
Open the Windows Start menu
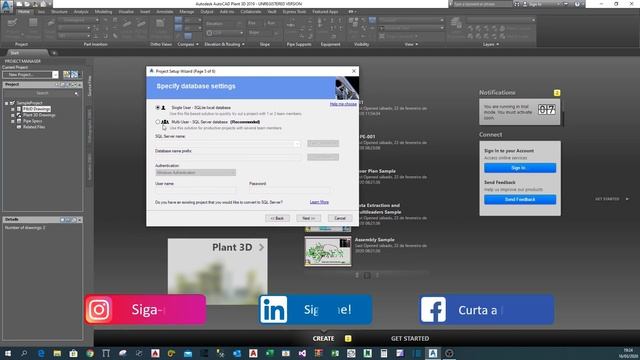point(8,353)
